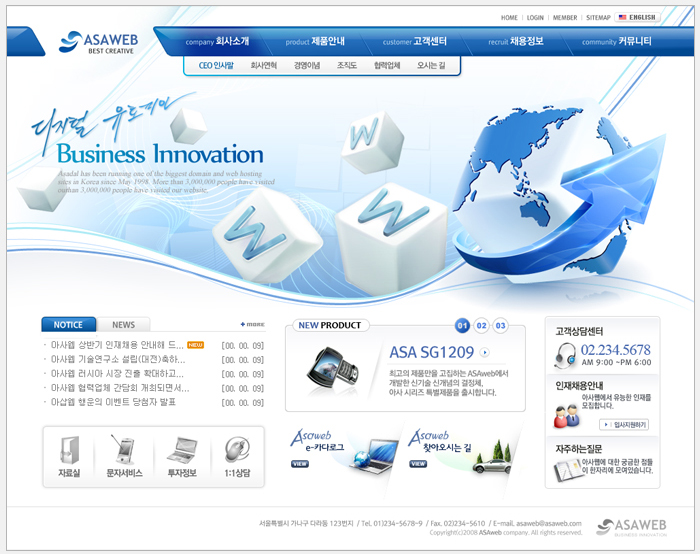Expand notices with the +more link
Screen dimensions: 700x554
pyautogui.click(x=252, y=324)
